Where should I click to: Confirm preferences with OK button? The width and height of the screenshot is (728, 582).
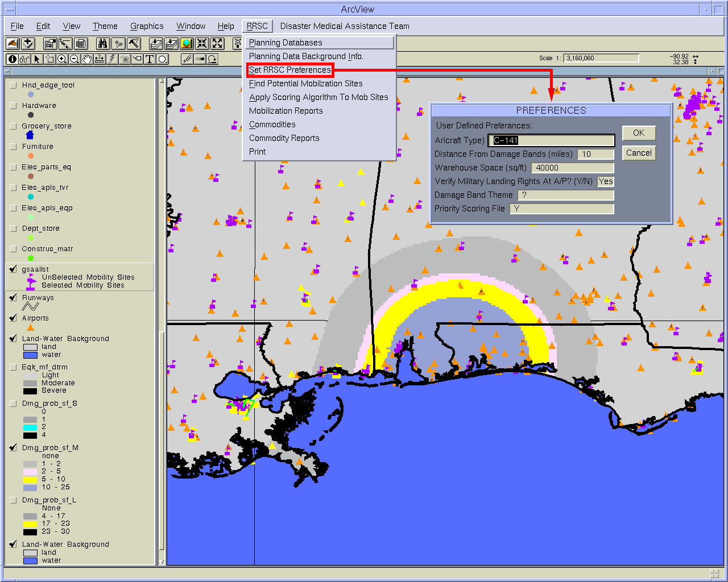click(x=639, y=133)
